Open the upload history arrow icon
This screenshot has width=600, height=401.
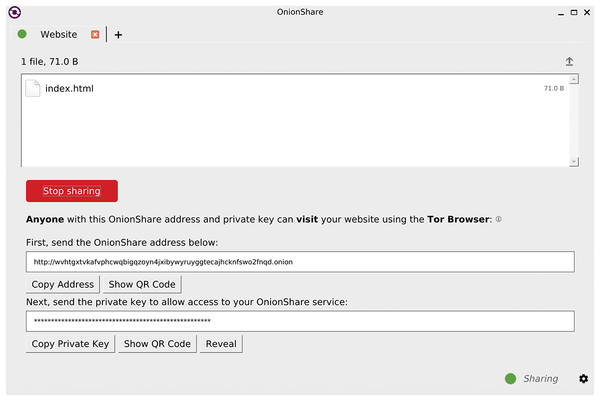pos(569,61)
